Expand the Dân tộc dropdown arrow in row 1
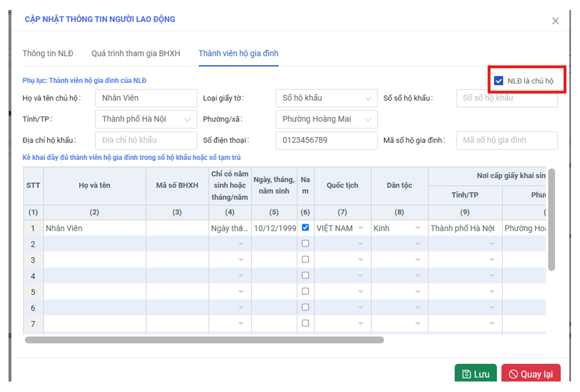The image size is (580, 392). [x=417, y=228]
